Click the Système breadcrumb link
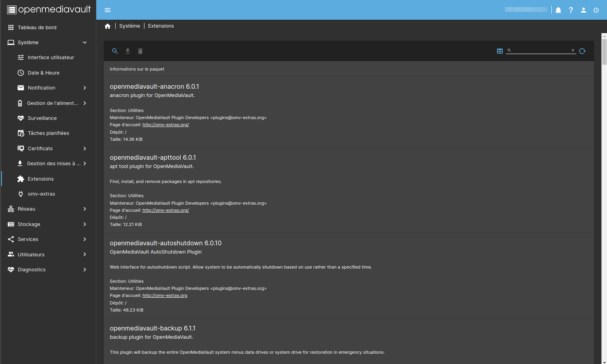Image resolution: width=607 pixels, height=364 pixels. tap(129, 26)
